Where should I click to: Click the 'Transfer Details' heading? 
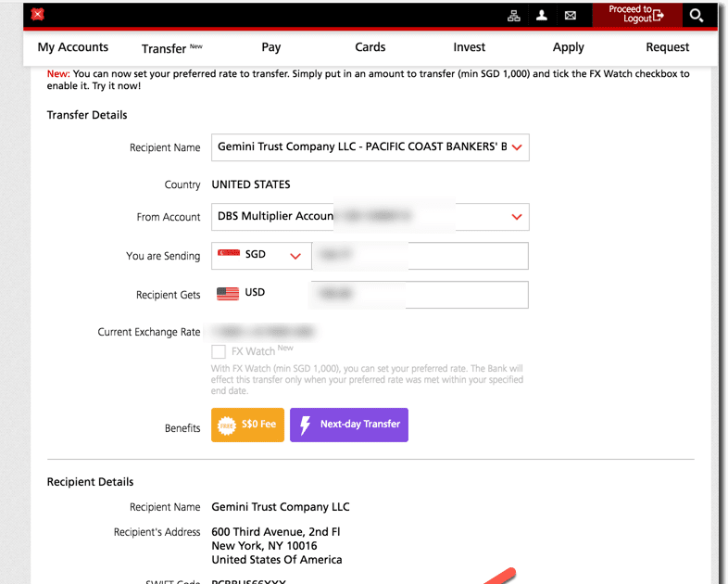[87, 115]
